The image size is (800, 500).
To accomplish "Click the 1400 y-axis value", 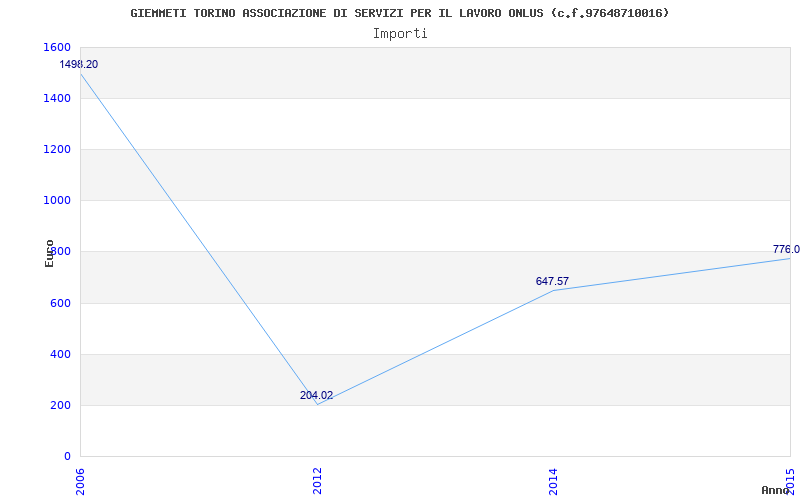I will coord(57,98).
